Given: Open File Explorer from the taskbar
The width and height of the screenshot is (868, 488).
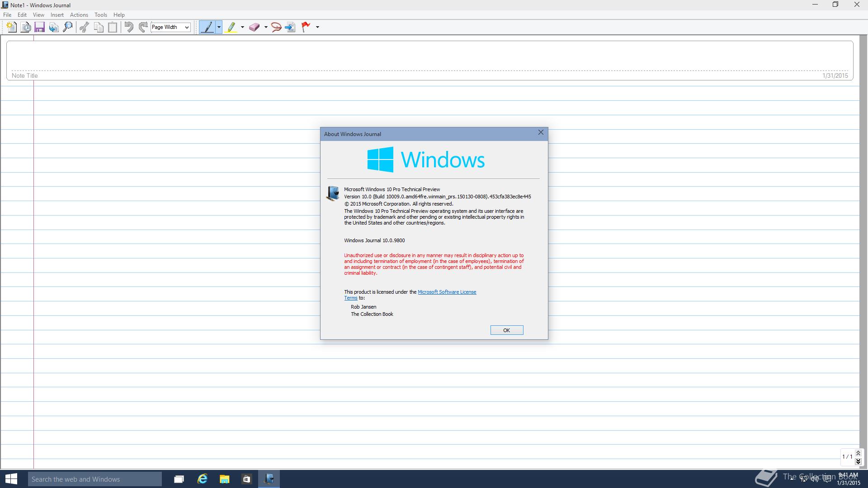Looking at the screenshot, I should tap(224, 479).
